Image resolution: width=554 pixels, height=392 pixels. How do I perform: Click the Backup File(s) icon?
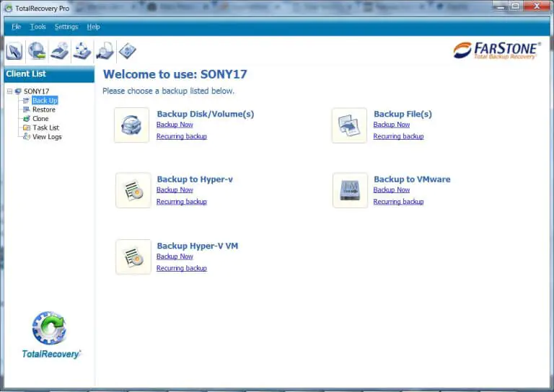tap(349, 125)
